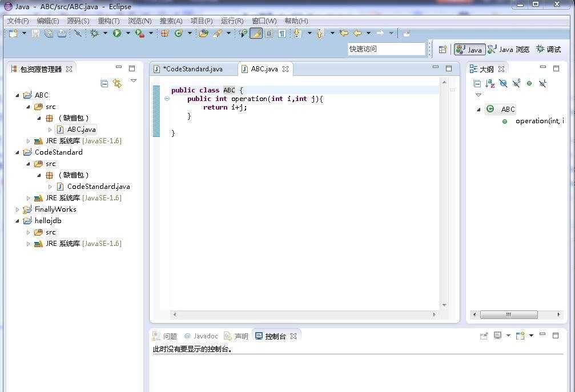Open the 重构(T) menu
This screenshot has width=575, height=392.
108,21
